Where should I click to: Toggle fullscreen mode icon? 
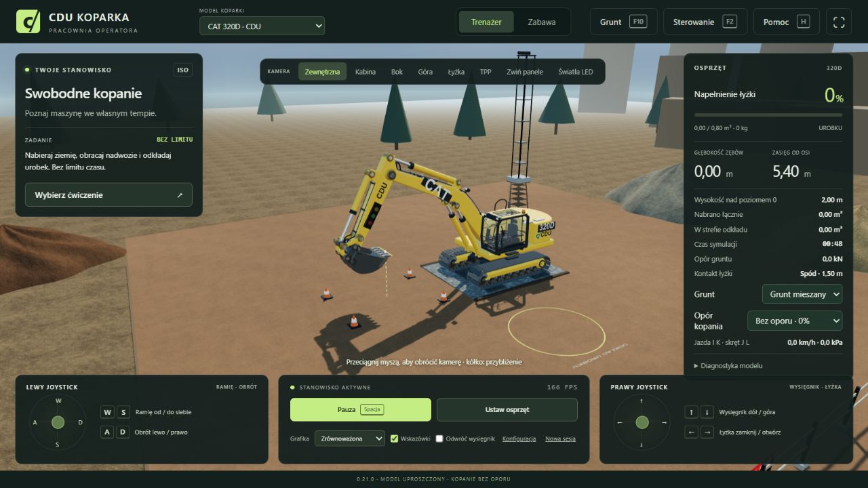839,22
